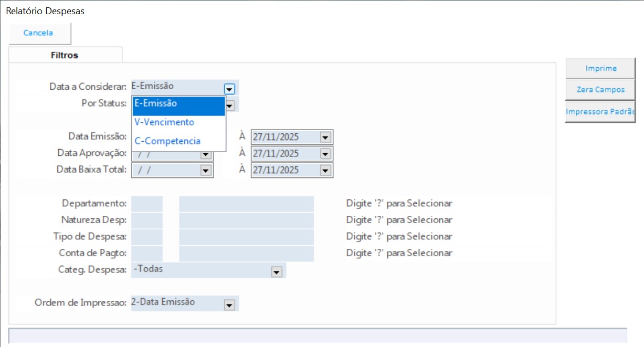
Task: Open Data Emissão end date picker arrow
Action: 325,138
